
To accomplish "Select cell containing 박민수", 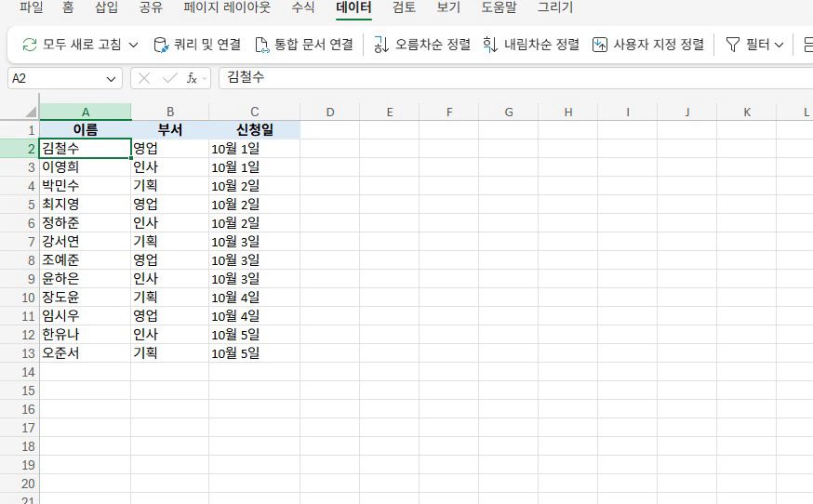I will 86,186.
